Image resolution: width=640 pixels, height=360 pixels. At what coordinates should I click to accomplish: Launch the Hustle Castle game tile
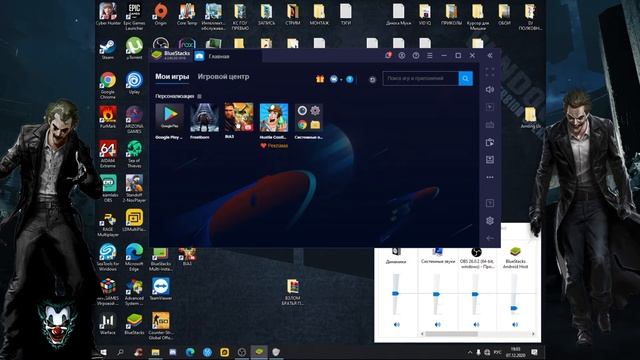[273, 118]
